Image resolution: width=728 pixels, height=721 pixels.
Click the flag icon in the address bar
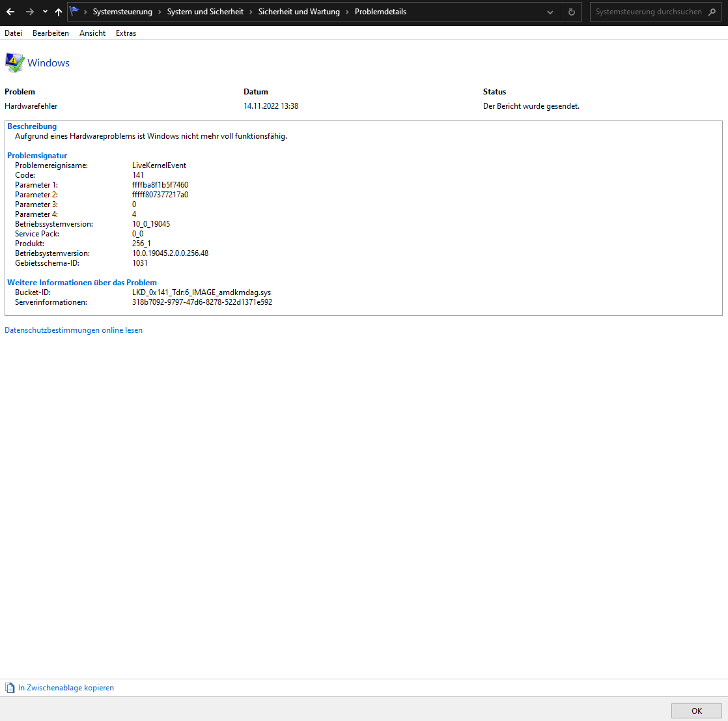pos(74,12)
